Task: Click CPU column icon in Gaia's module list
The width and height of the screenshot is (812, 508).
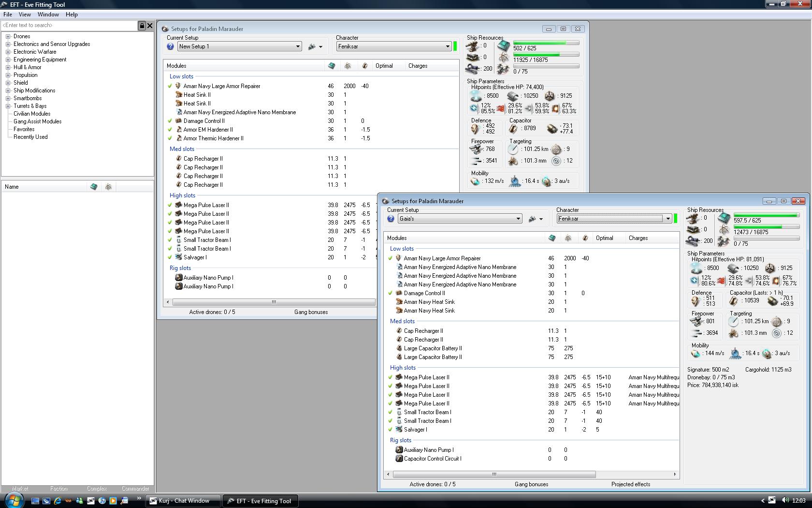Action: coord(552,238)
